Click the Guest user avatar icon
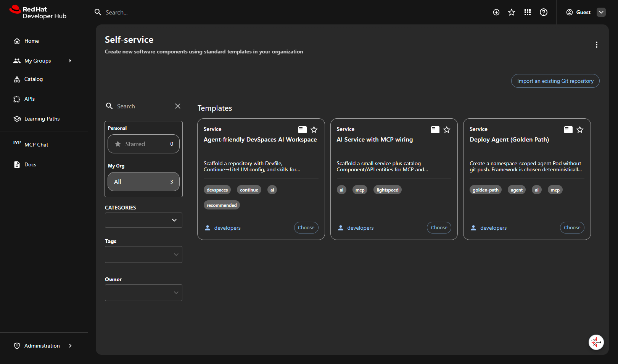The width and height of the screenshot is (618, 364). (570, 12)
